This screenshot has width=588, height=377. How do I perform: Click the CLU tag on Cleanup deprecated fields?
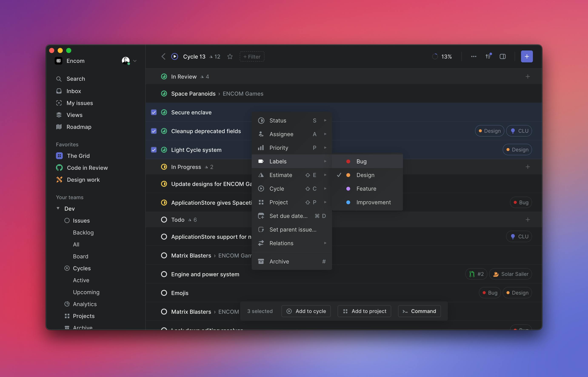point(519,131)
